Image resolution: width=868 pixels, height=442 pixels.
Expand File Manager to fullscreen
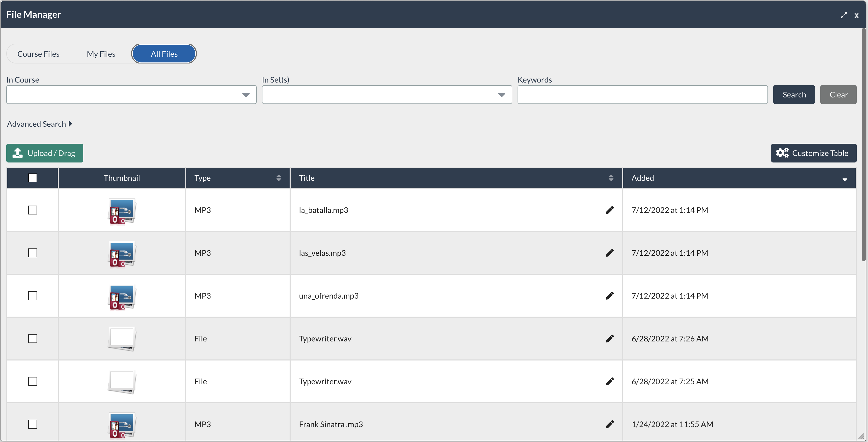click(843, 15)
